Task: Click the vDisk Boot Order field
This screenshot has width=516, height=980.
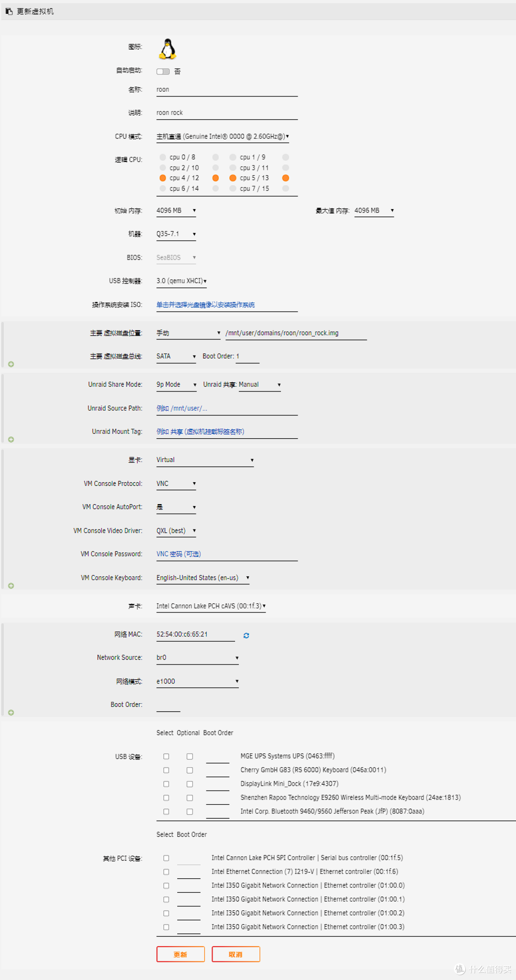Action: coord(247,357)
